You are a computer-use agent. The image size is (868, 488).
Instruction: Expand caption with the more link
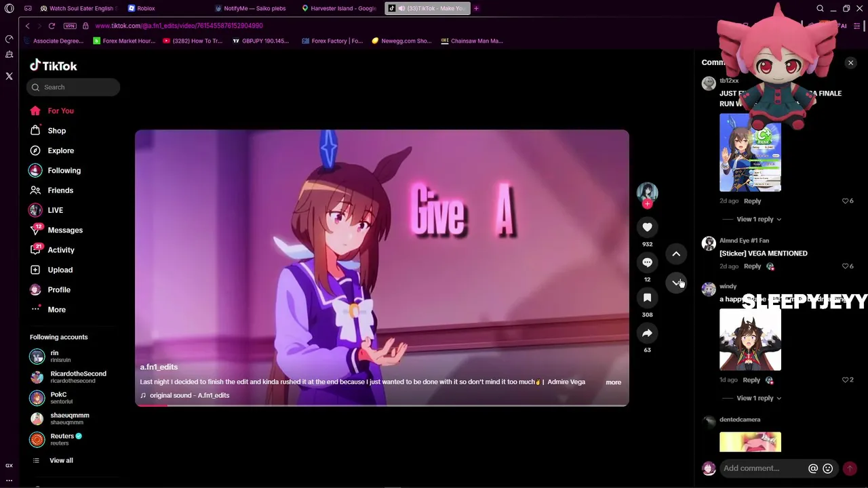[613, 382]
